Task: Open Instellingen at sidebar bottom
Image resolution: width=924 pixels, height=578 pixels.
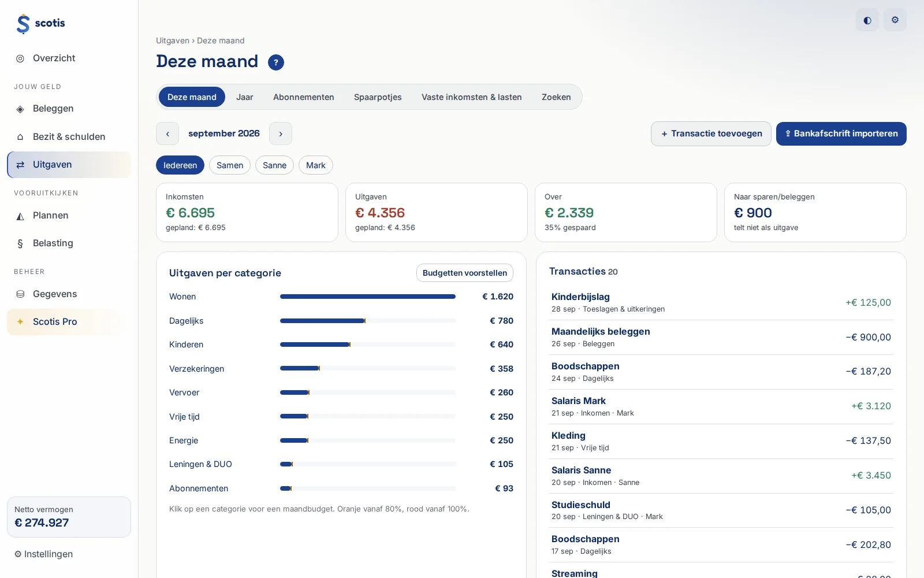Action: click(44, 554)
